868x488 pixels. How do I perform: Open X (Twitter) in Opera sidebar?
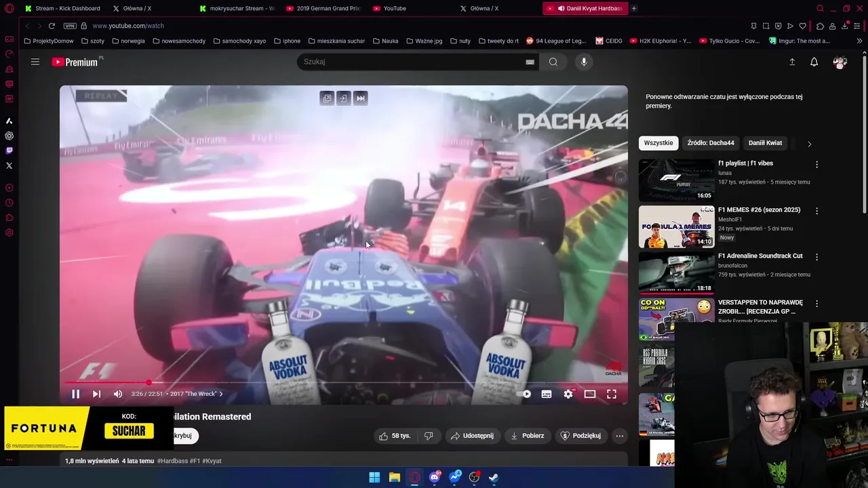click(9, 165)
